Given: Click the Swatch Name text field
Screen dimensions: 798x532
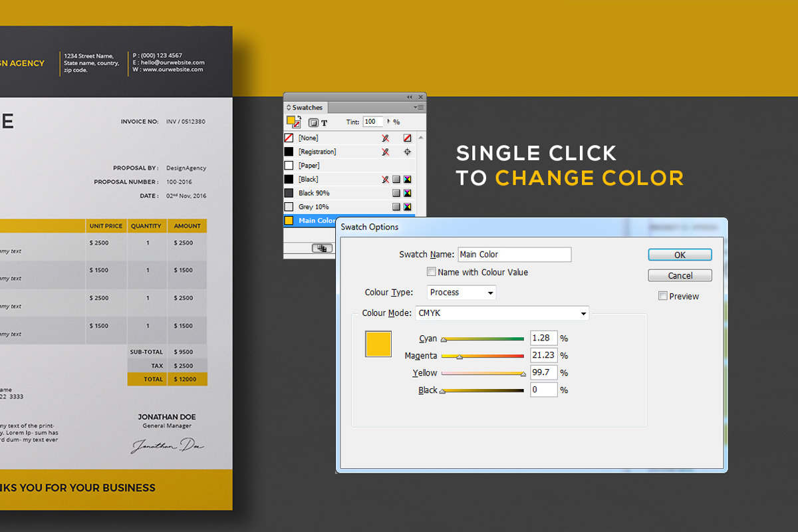Looking at the screenshot, I should tap(515, 254).
